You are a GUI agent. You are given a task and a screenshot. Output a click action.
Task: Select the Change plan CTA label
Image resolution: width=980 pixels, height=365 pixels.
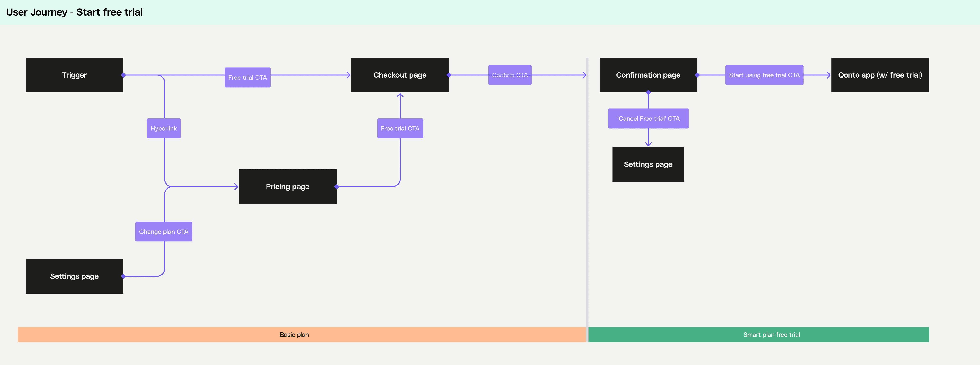click(x=164, y=231)
